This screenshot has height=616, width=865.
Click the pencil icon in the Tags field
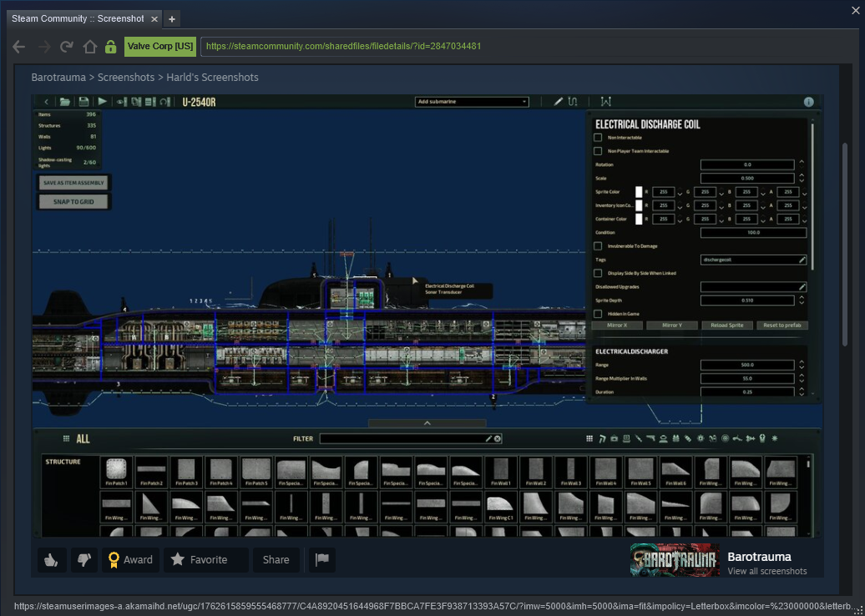(x=802, y=260)
